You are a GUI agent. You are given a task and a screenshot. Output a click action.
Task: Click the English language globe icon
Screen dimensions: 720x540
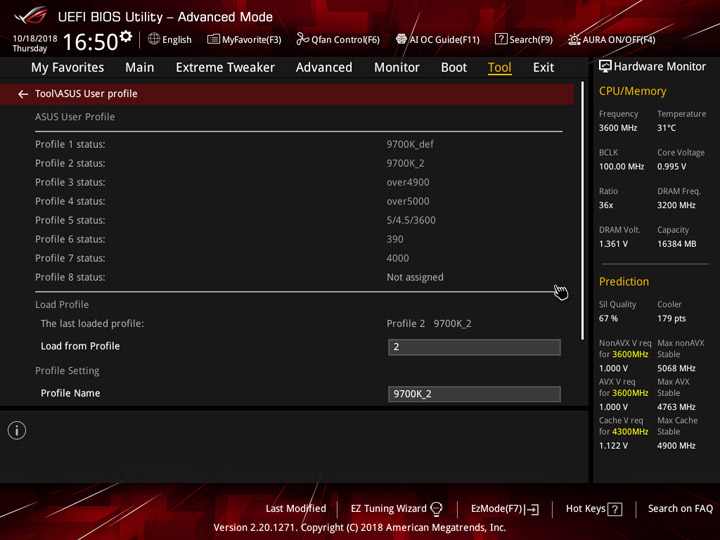154,39
